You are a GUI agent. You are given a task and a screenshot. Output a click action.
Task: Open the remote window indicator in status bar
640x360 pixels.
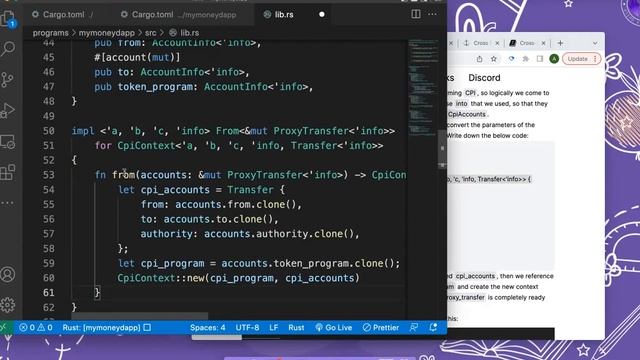click(x=5, y=327)
